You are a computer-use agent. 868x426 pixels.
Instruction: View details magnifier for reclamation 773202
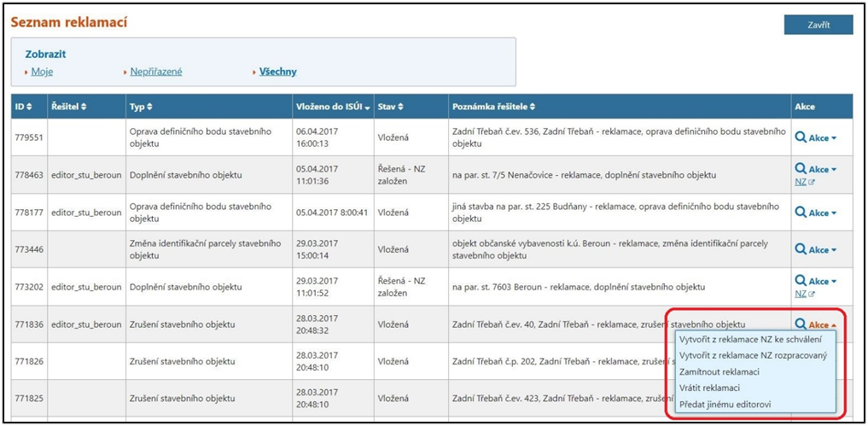coord(801,281)
